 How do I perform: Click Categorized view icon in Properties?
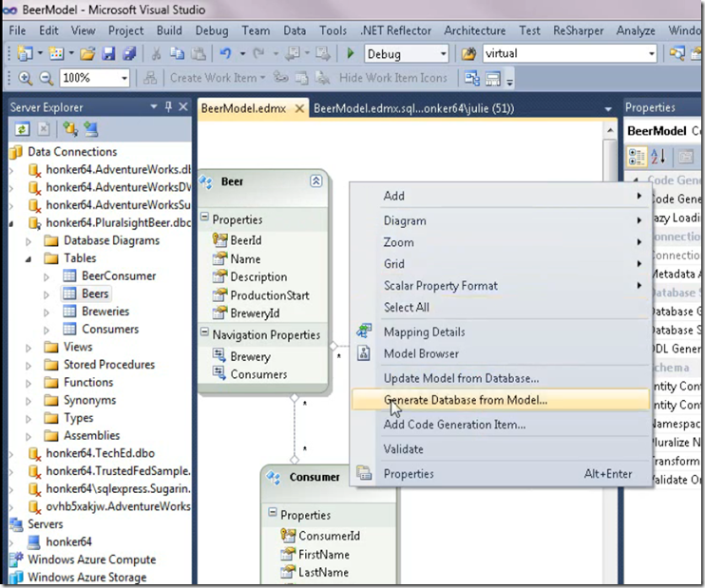[x=637, y=157]
